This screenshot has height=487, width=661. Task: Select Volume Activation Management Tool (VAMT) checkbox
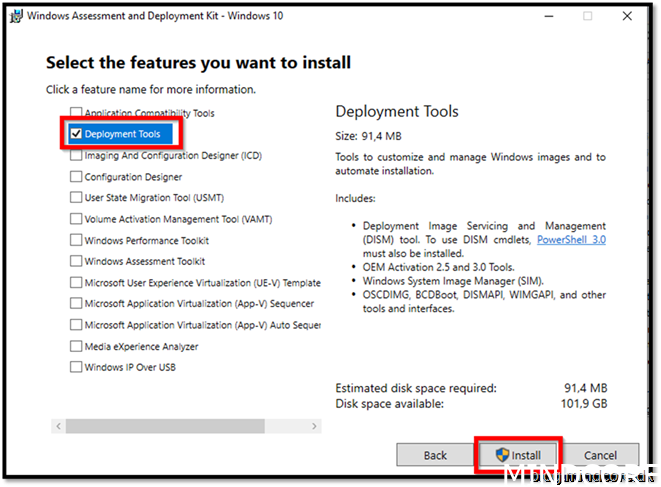(x=76, y=219)
